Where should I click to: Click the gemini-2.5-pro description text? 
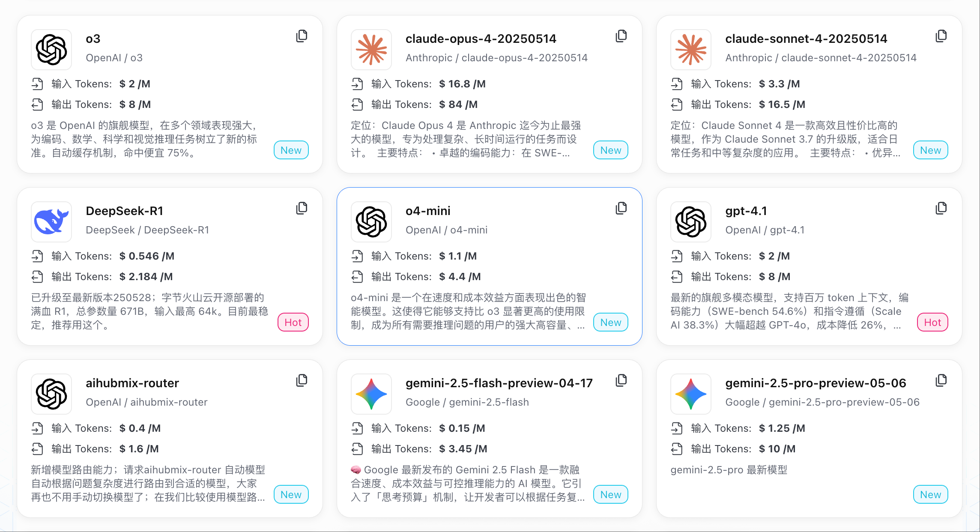729,470
